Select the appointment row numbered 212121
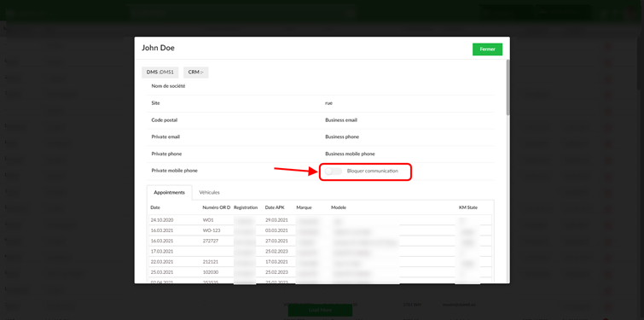This screenshot has width=644, height=320. [321, 262]
